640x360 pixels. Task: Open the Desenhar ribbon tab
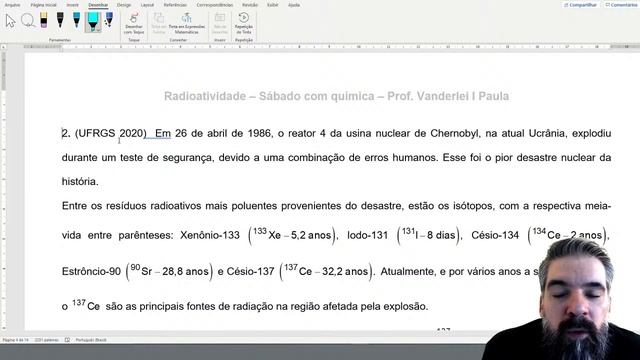pyautogui.click(x=98, y=5)
